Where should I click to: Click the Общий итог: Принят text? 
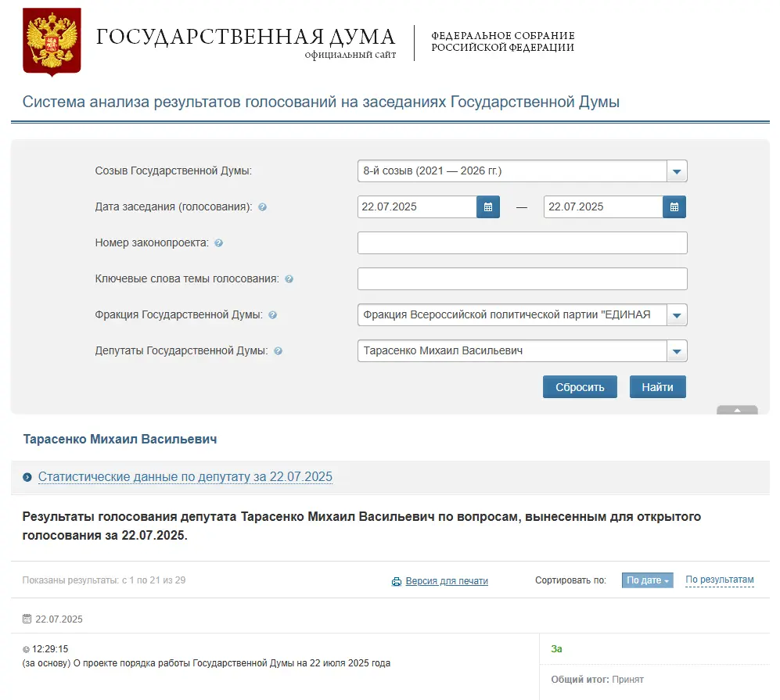point(597,680)
